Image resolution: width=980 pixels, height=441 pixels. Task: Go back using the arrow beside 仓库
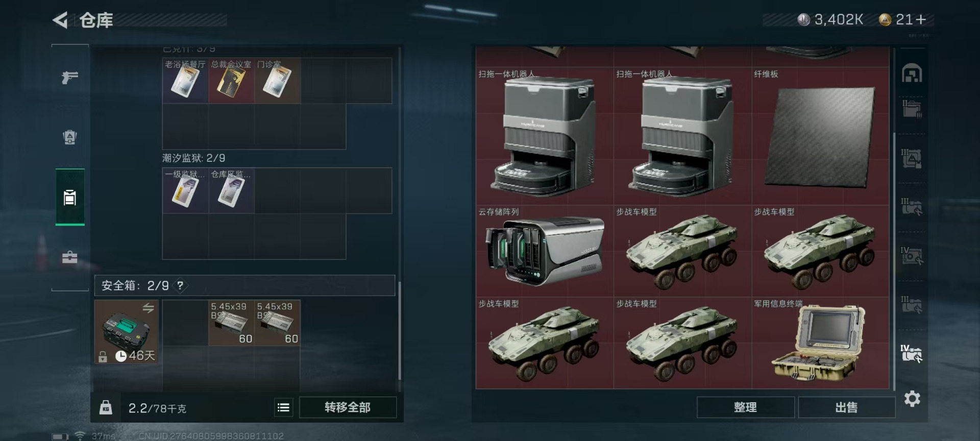[x=60, y=20]
